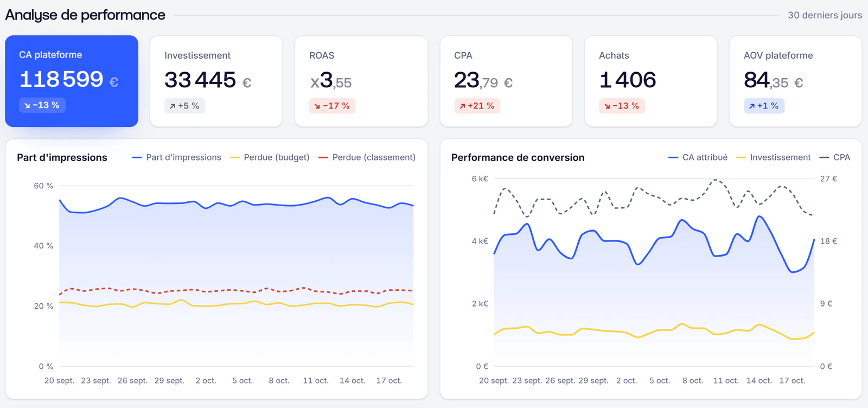This screenshot has width=868, height=408.
Task: Select the CPA KPI card
Action: tap(506, 81)
